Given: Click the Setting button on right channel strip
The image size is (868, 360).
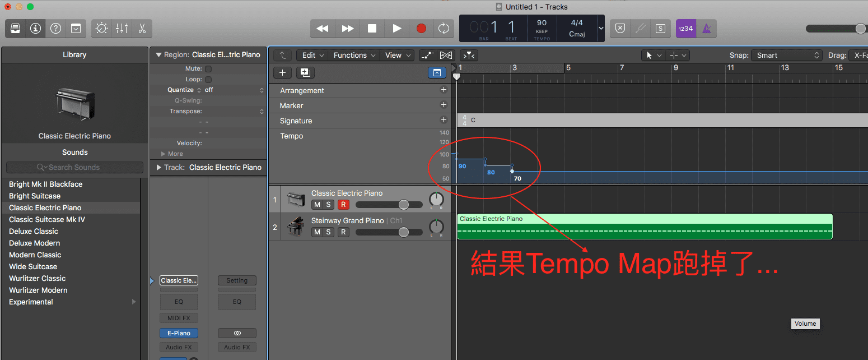Looking at the screenshot, I should click(237, 280).
